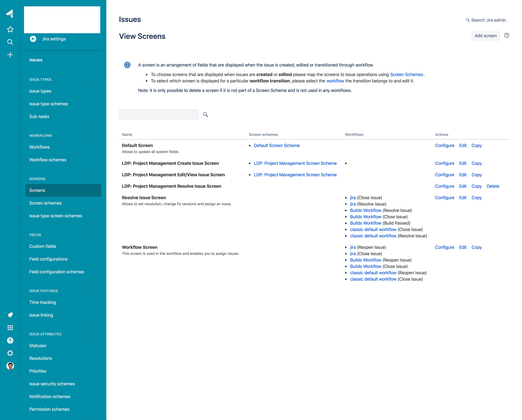Click the back arrow next to Jira settings

tap(33, 39)
